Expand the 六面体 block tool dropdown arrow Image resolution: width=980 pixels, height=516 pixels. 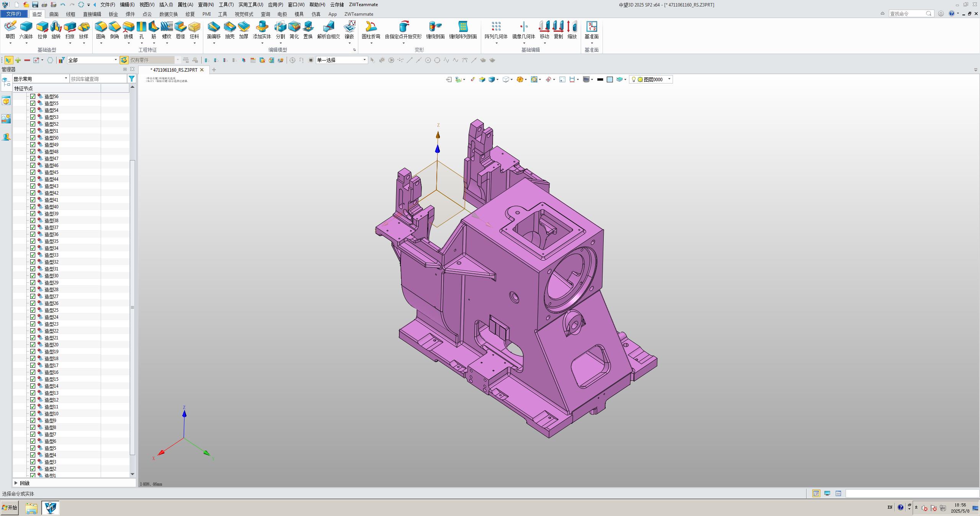click(x=26, y=43)
